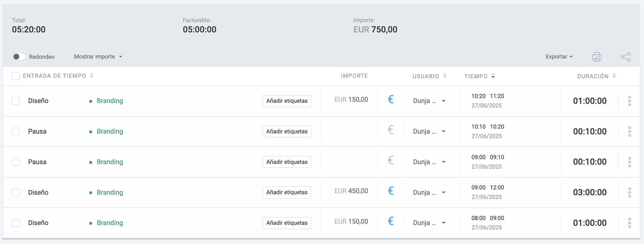Image resolution: width=644 pixels, height=244 pixels.
Task: Open three-dot menu for 10:20–11:20 entry
Action: click(x=630, y=101)
